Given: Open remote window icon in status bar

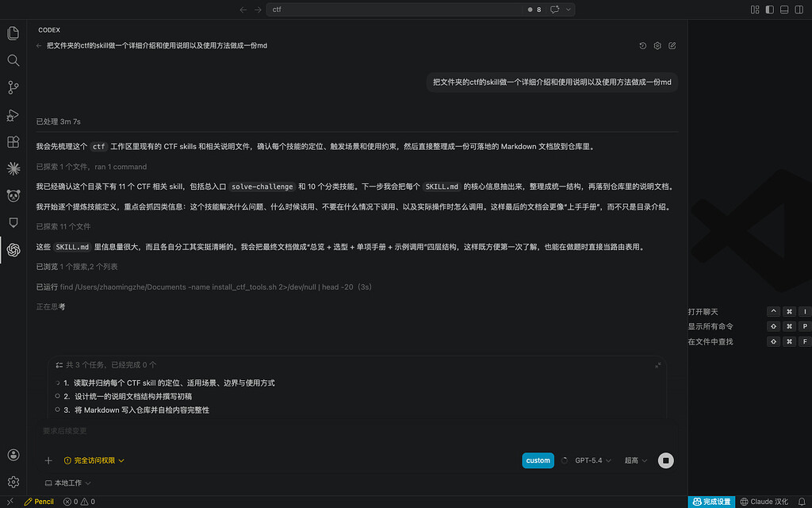Looking at the screenshot, I should pyautogui.click(x=10, y=502).
